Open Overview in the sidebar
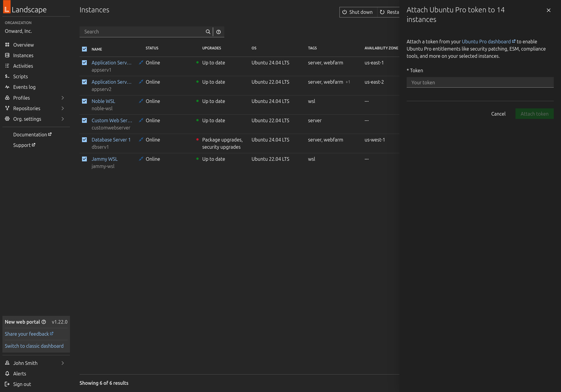 tap(24, 45)
